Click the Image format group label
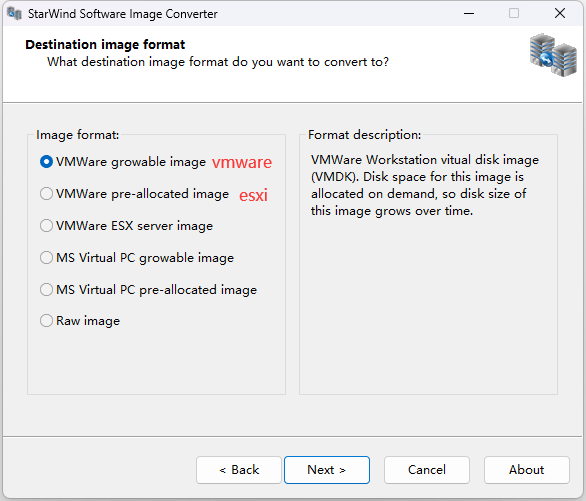Image resolution: width=586 pixels, height=501 pixels. pyautogui.click(x=77, y=134)
